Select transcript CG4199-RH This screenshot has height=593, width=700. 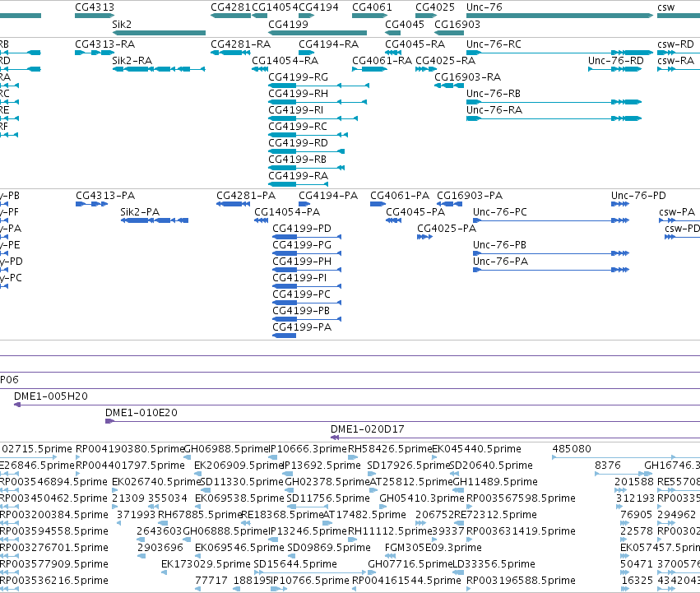point(299,94)
